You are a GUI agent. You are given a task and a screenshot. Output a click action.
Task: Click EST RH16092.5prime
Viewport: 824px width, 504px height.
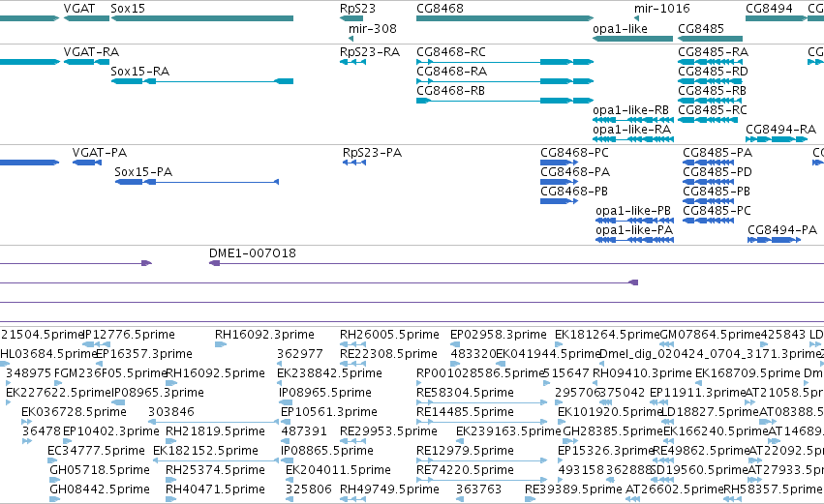point(215,373)
